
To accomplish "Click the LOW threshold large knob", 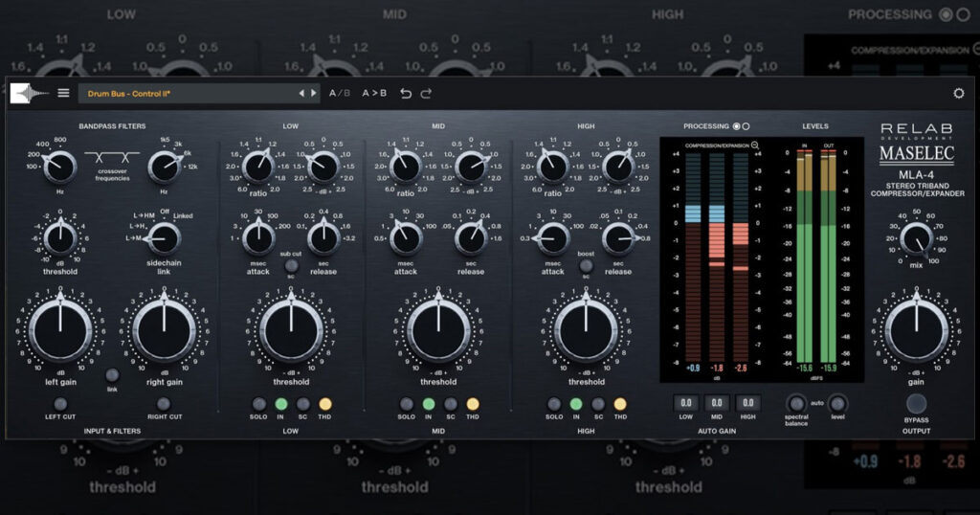I will click(x=291, y=330).
